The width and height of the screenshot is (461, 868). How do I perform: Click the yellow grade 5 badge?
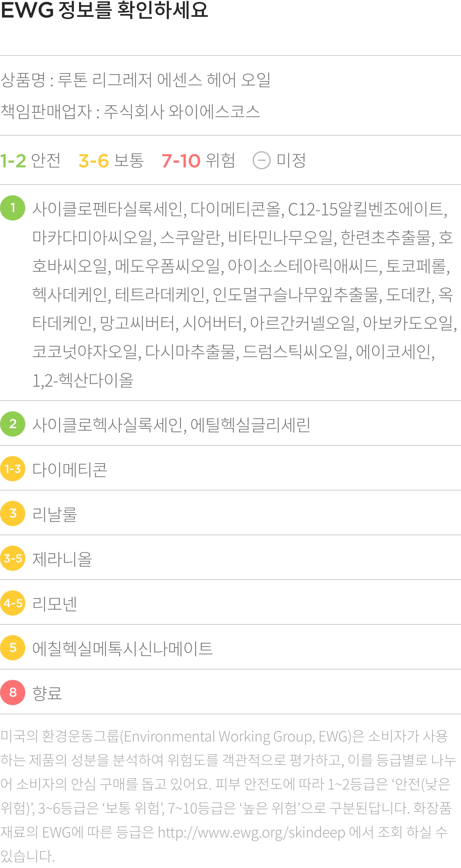12,648
